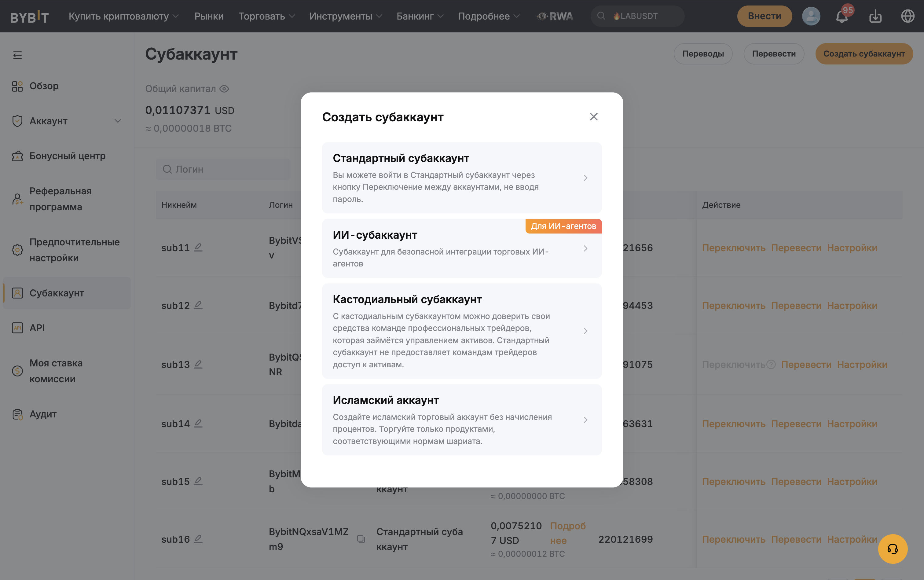Close the Создать субаккаунт dialog
This screenshot has height=580, width=924.
(593, 117)
